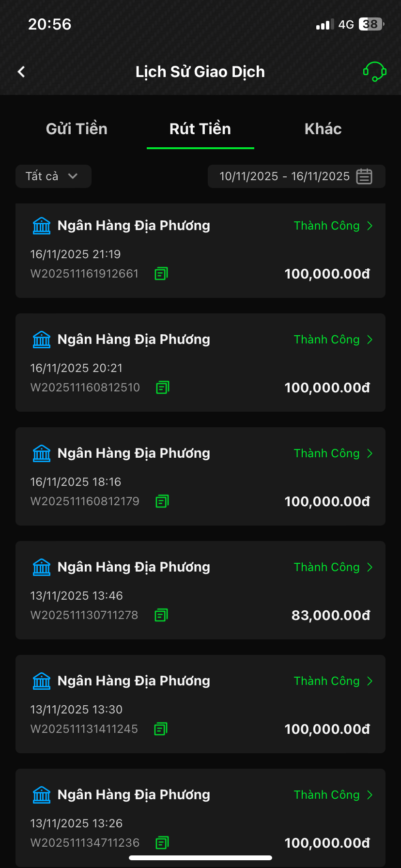Viewport: 401px width, 868px height.
Task: Copy transaction ID W202511161912661
Action: point(161,274)
